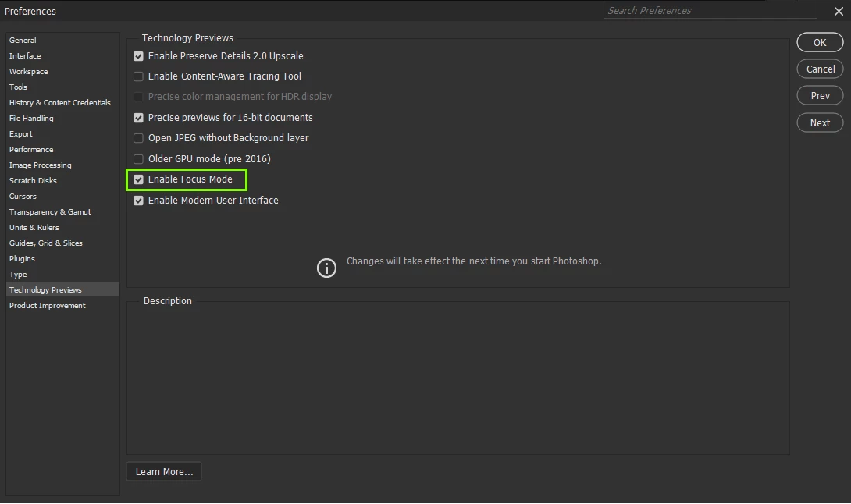851x504 pixels.
Task: Open the Tools preferences section
Action: coord(18,87)
